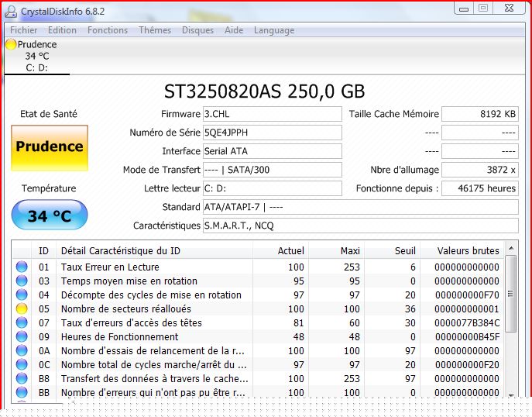Click the CrystalDiskInfo title bar app icon

(11, 12)
